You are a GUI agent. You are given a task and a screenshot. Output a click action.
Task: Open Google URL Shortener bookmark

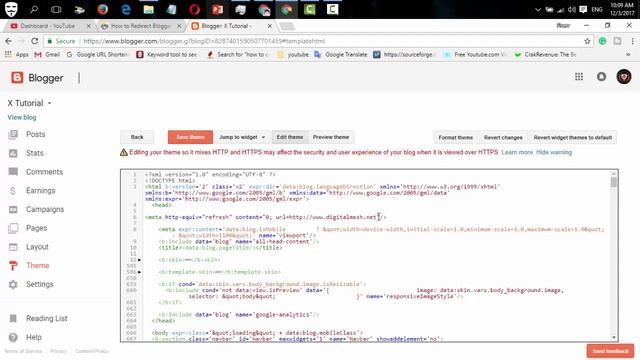[x=98, y=54]
